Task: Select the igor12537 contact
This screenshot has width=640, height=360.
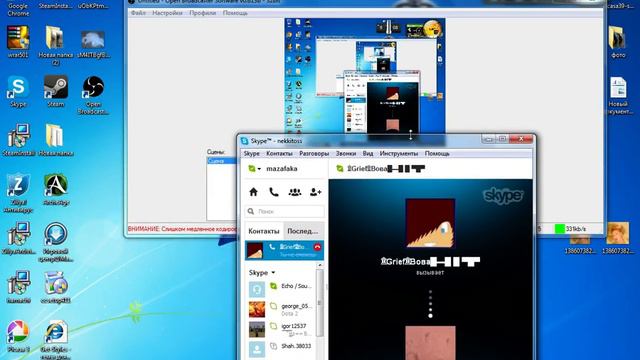Action: click(x=281, y=329)
